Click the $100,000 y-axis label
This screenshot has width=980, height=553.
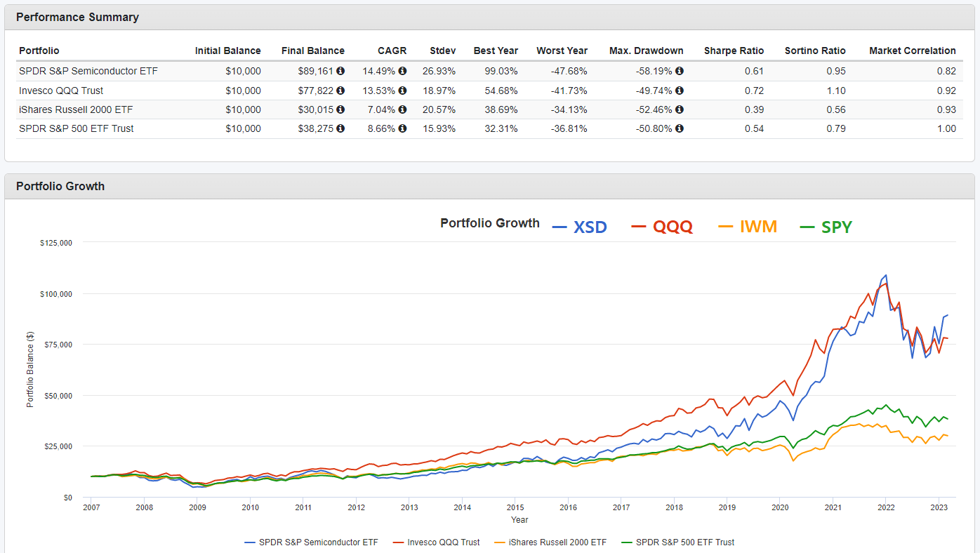pos(57,293)
